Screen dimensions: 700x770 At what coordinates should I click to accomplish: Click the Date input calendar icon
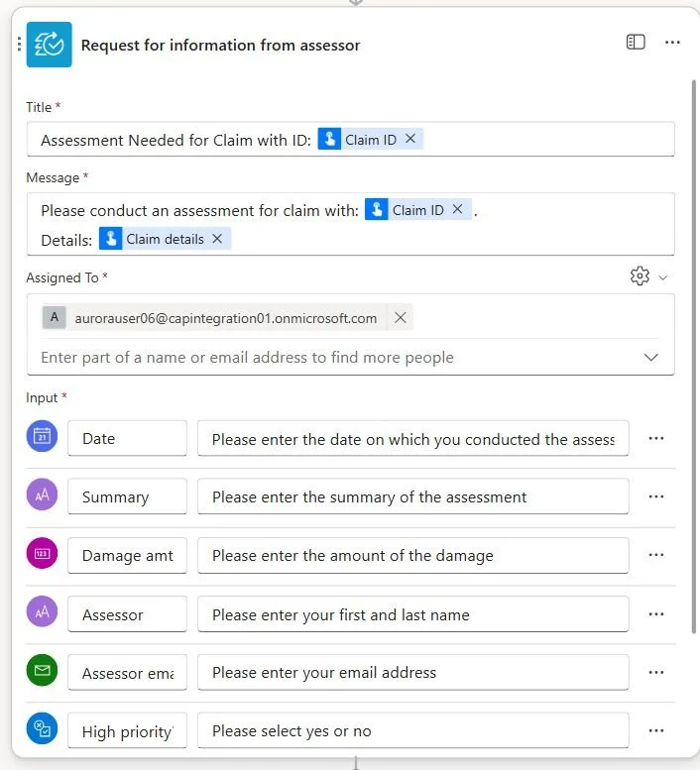click(x=42, y=436)
